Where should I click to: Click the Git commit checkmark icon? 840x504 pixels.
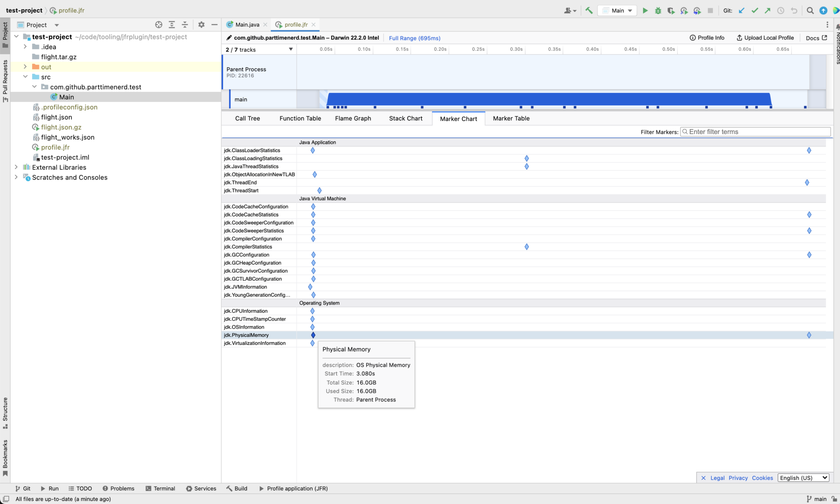[755, 11]
